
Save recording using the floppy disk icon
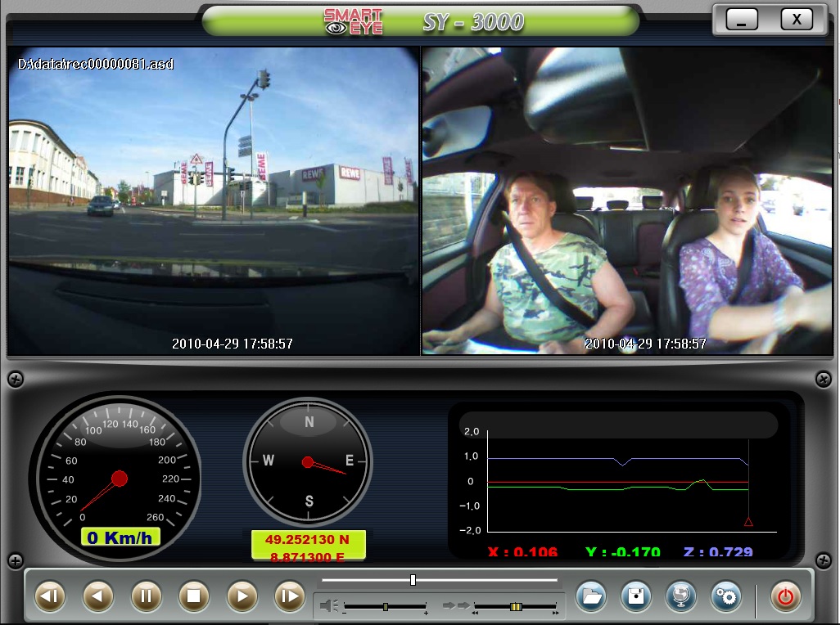[x=636, y=596]
